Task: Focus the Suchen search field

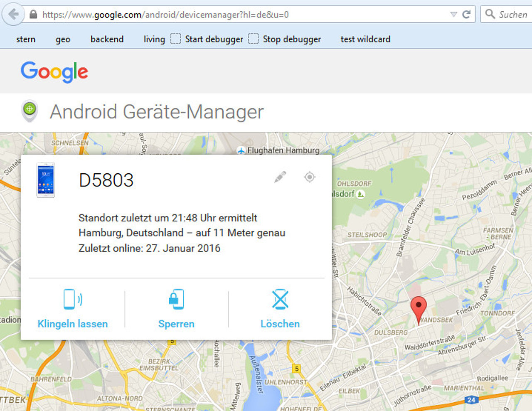Action: click(506, 15)
